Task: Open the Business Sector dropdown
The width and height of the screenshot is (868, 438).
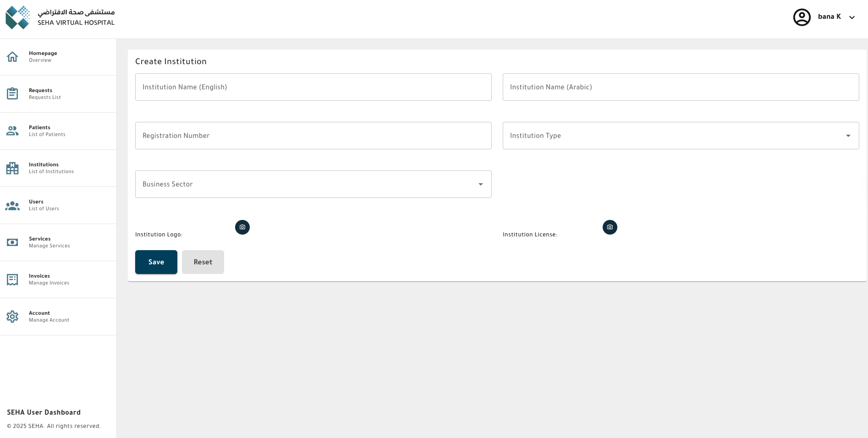Action: [x=480, y=184]
